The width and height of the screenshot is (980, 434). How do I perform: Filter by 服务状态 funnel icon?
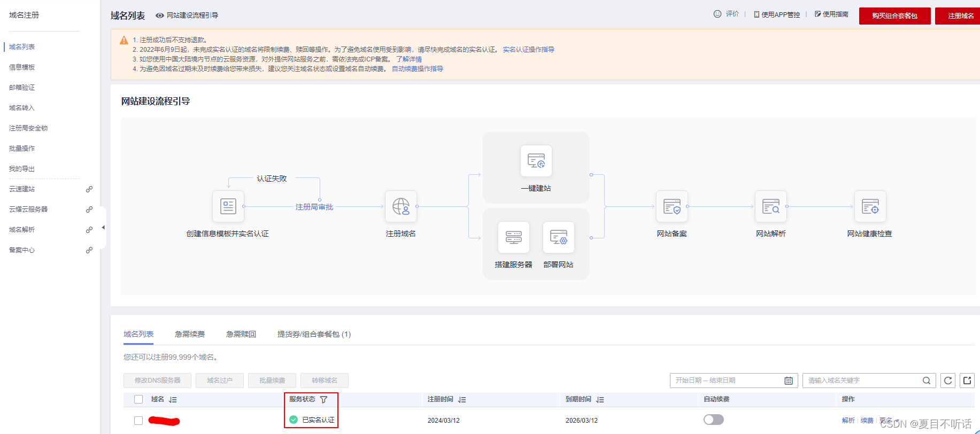pyautogui.click(x=323, y=400)
